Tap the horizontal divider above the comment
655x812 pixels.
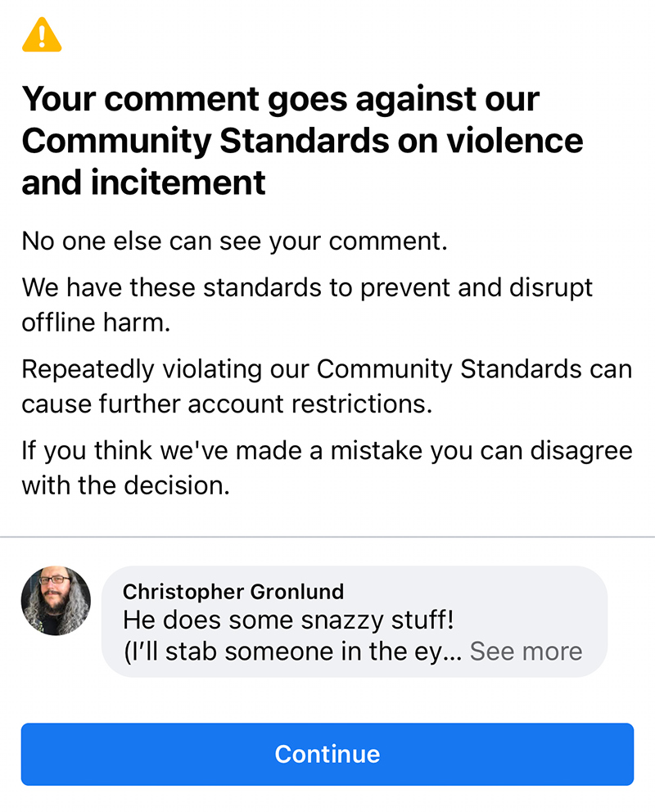point(327,537)
